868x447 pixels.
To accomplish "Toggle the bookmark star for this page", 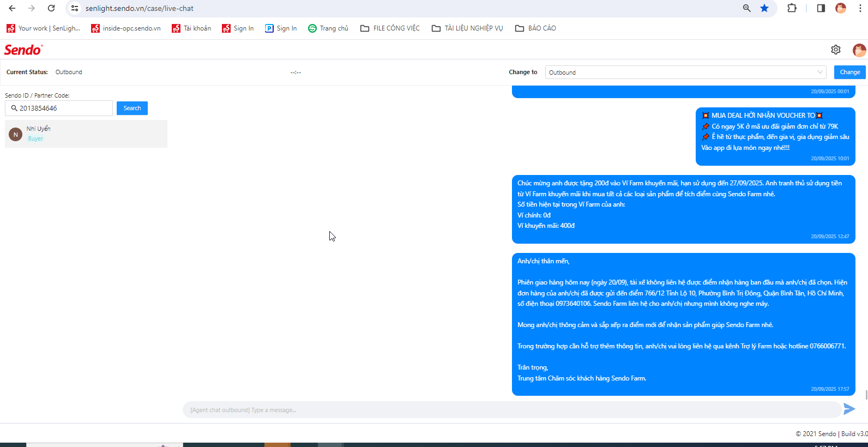I will (764, 8).
